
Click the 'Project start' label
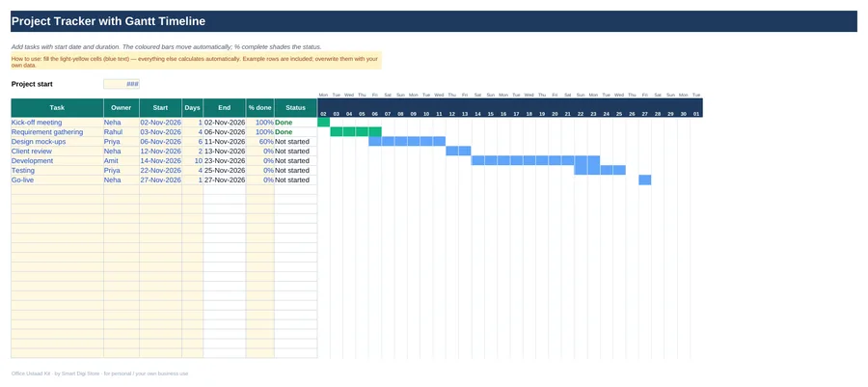32,84
